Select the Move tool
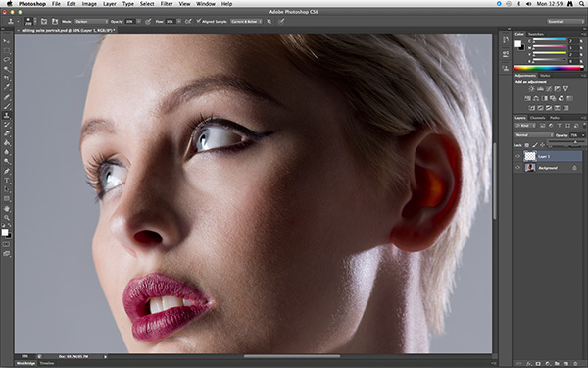588x368 pixels. click(7, 41)
